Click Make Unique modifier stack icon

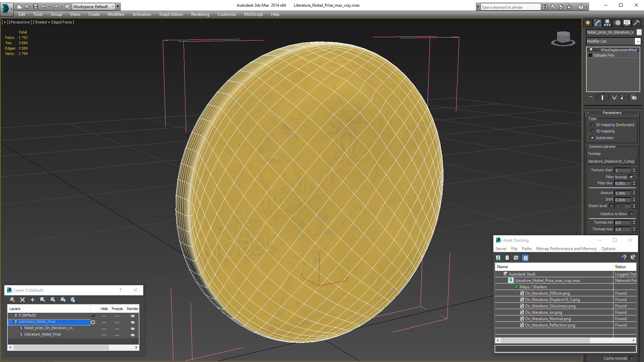tap(614, 98)
